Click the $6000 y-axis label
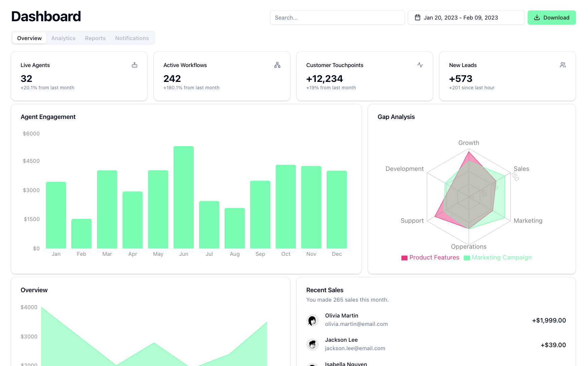 (x=31, y=134)
